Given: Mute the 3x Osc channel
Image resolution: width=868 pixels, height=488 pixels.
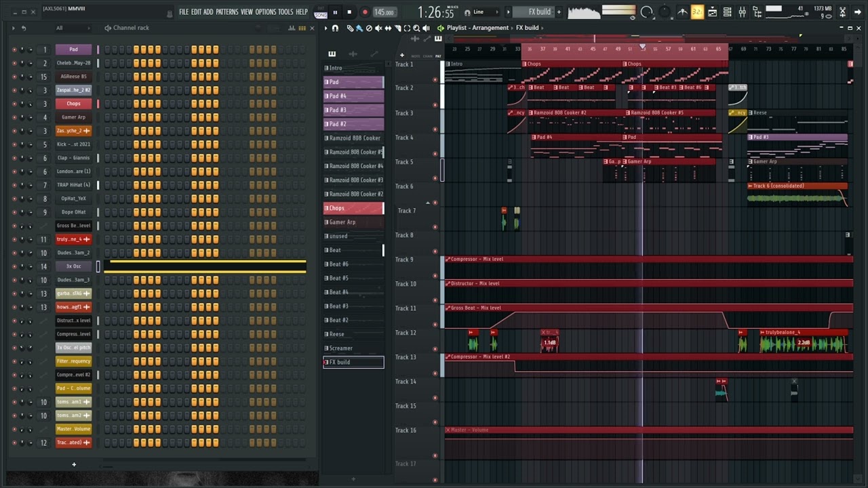Looking at the screenshot, I should [14, 266].
